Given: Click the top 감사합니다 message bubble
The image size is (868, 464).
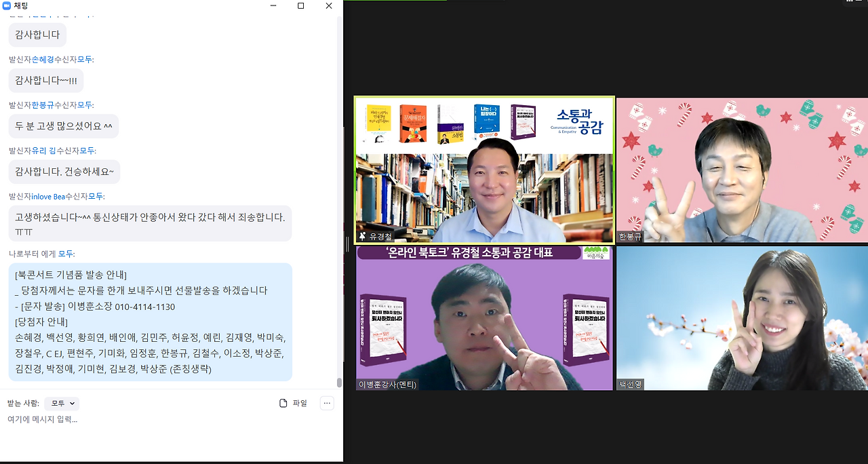Looking at the screenshot, I should 37,35.
